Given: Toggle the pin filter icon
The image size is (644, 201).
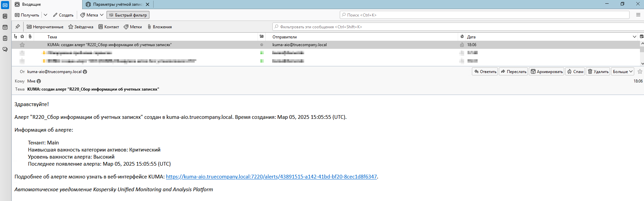Looking at the screenshot, I should coord(18,27).
